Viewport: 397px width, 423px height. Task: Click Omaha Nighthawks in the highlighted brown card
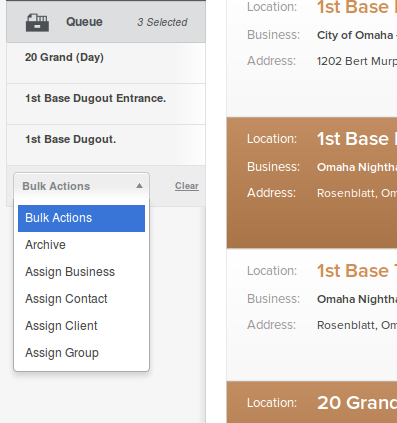[357, 167]
